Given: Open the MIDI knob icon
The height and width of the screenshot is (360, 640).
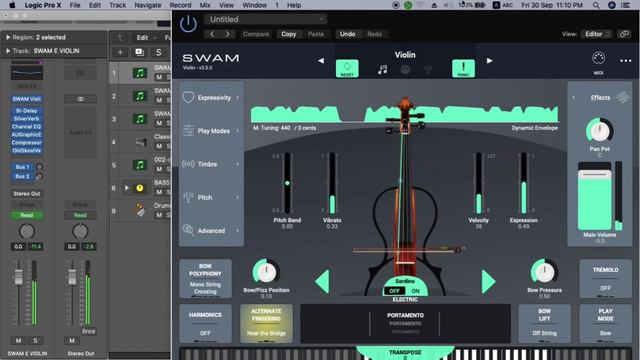Looking at the screenshot, I should (598, 58).
